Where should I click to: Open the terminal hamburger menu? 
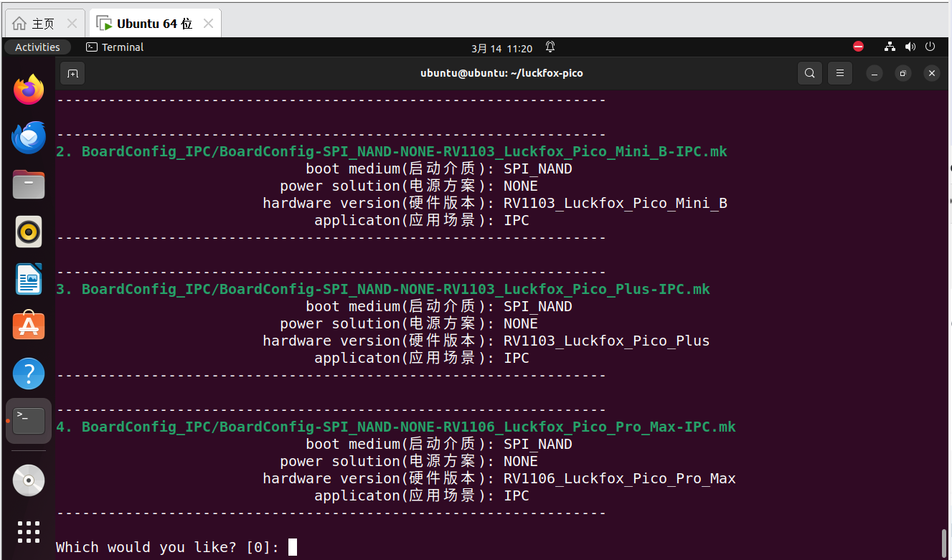840,73
